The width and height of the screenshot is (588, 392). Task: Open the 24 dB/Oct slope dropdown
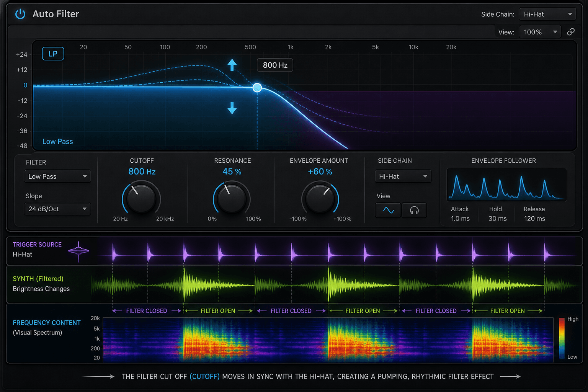coord(57,209)
